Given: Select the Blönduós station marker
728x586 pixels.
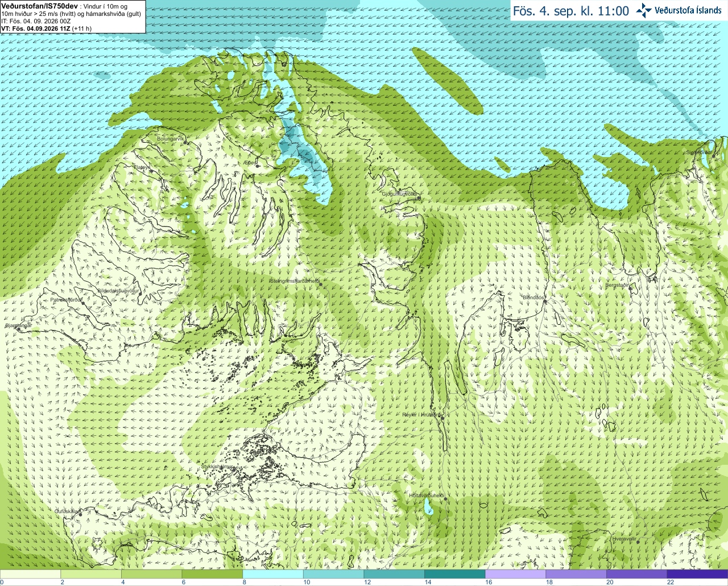Looking at the screenshot, I should (545, 302).
